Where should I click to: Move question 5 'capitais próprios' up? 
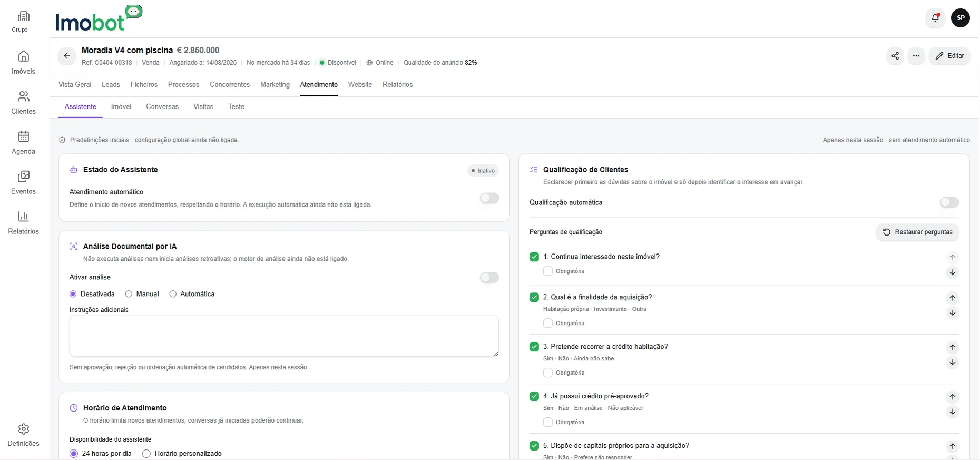tap(953, 446)
